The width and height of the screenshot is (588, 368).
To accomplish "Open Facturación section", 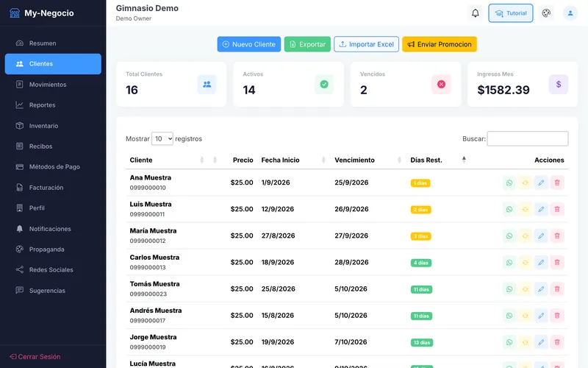I will pyautogui.click(x=53, y=188).
